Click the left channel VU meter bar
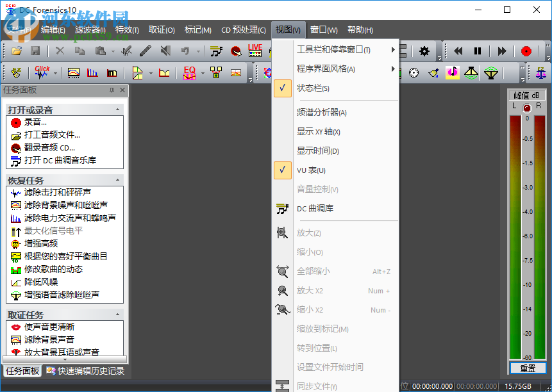 coord(515,238)
